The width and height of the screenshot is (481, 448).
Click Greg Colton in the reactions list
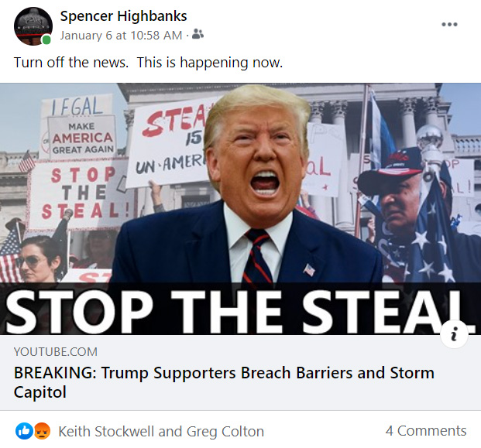[x=225, y=432]
